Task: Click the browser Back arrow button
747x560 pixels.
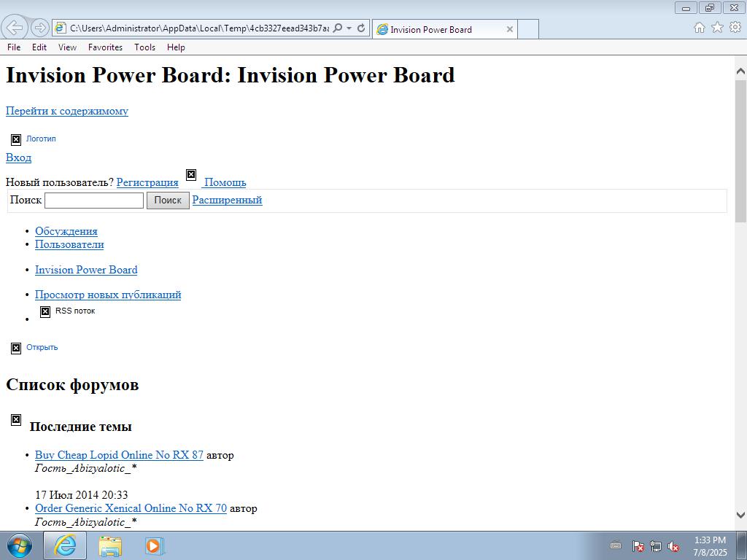Action: (15, 28)
